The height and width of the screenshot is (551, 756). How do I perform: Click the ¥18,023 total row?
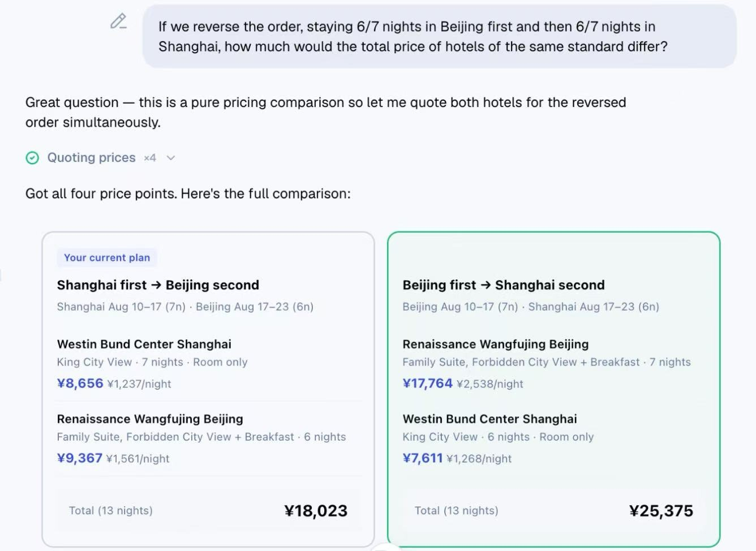[208, 511]
